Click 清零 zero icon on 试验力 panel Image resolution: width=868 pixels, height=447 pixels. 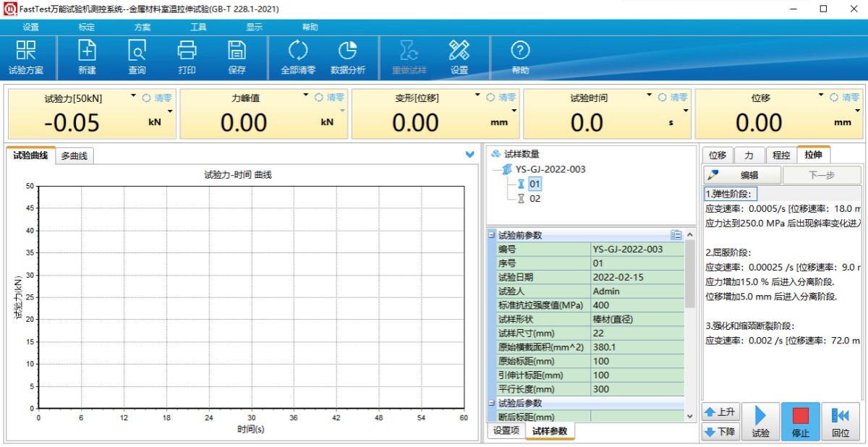(146, 98)
